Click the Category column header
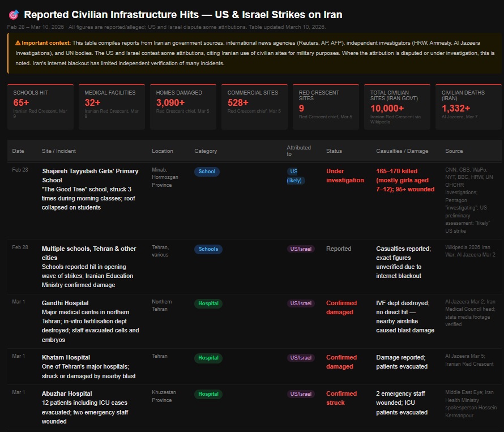504x432 pixels. [x=206, y=151]
